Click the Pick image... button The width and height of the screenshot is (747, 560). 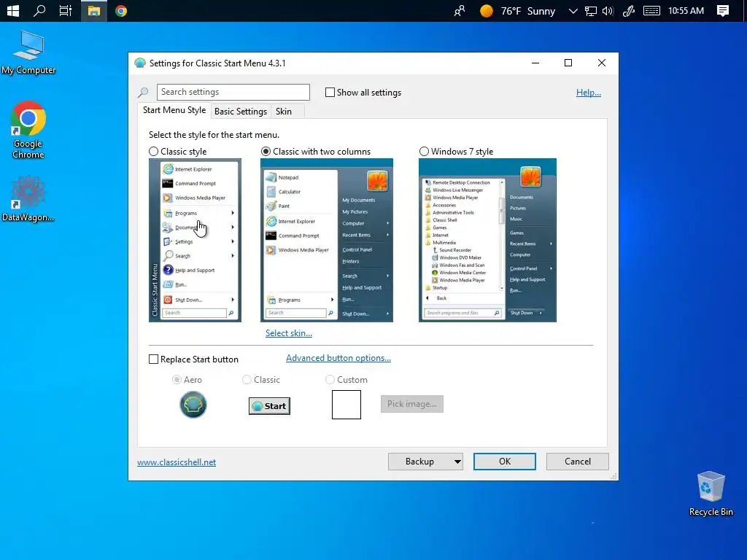coord(411,404)
